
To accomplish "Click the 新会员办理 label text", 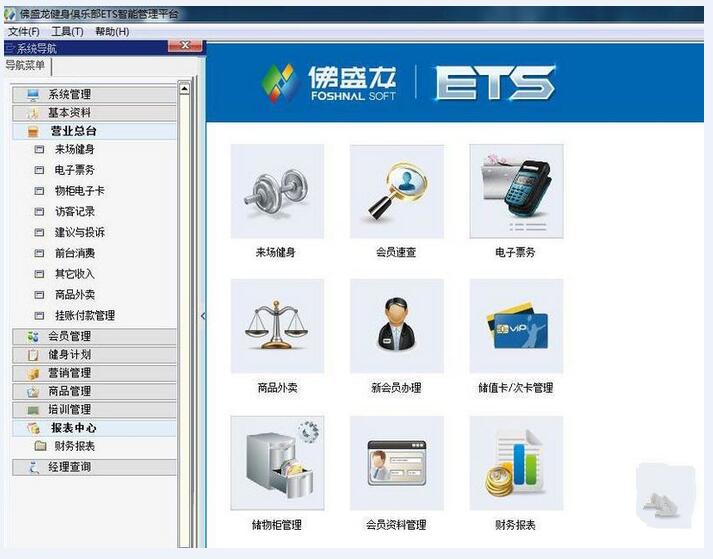I will point(396,388).
